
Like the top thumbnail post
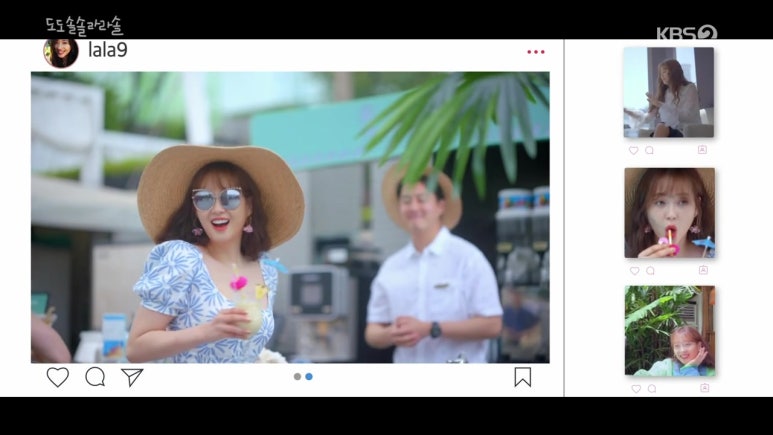(633, 150)
